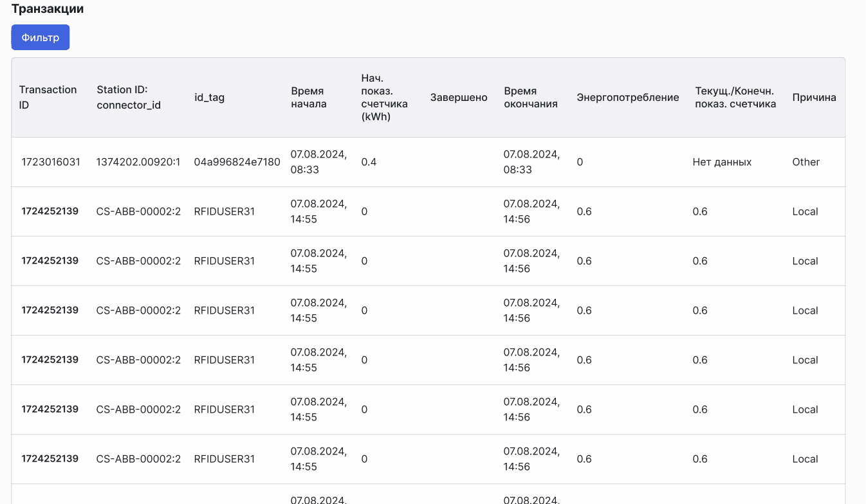This screenshot has width=866, height=504.
Task: Select id_tag value 04a996824e7180
Action: point(237,162)
